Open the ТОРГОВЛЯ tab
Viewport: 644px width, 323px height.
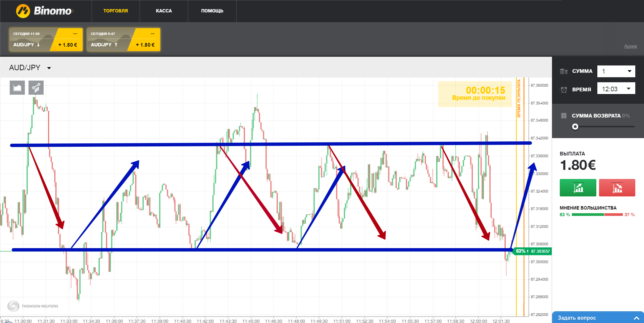(x=115, y=11)
